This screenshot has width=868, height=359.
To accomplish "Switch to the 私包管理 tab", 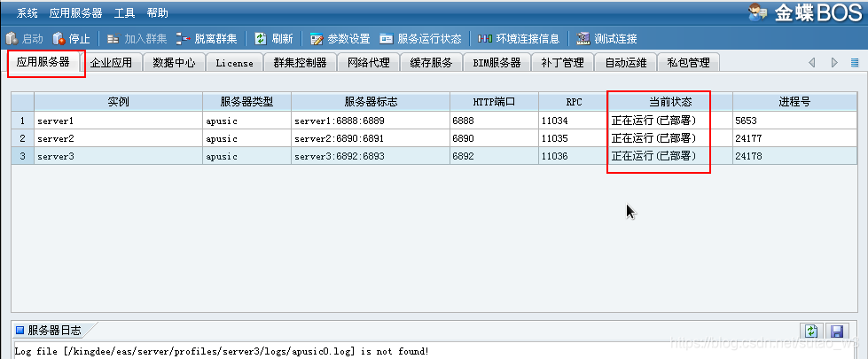I will pyautogui.click(x=689, y=63).
